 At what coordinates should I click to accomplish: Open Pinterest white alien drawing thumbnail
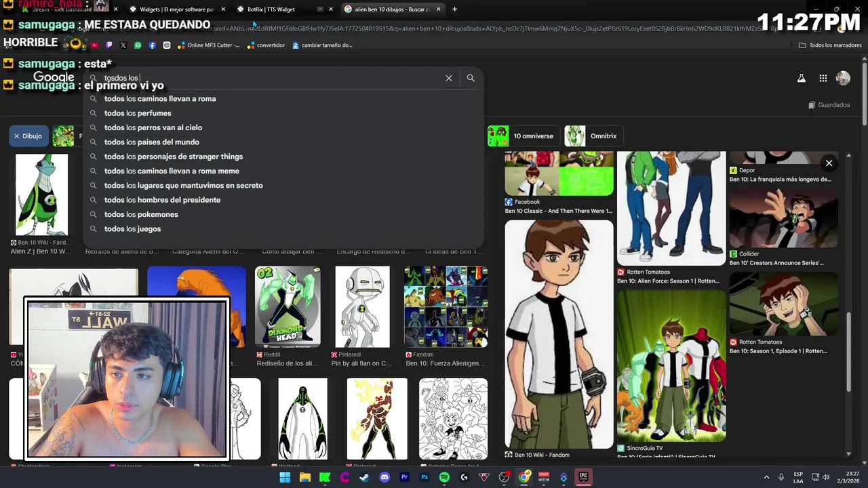pyautogui.click(x=363, y=306)
